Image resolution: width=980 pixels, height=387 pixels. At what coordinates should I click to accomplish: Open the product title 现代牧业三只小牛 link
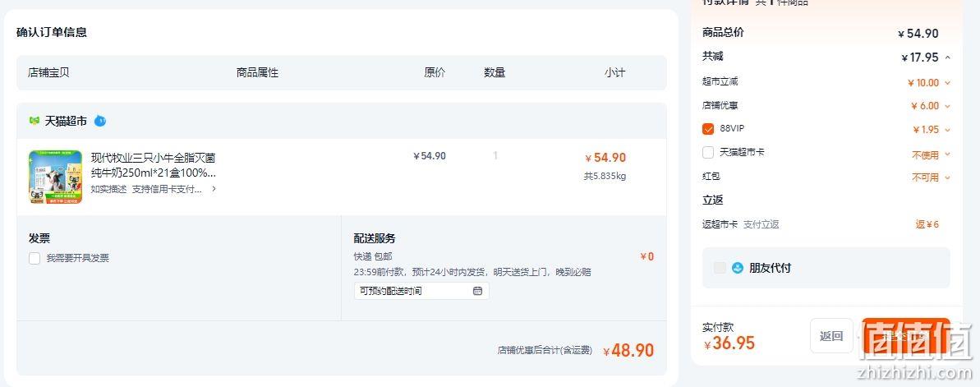[x=154, y=165]
